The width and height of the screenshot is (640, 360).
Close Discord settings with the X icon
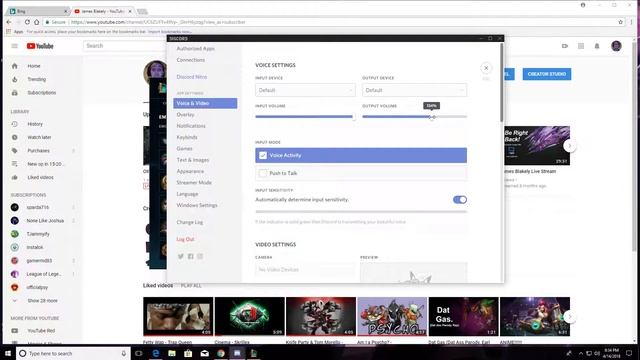486,68
